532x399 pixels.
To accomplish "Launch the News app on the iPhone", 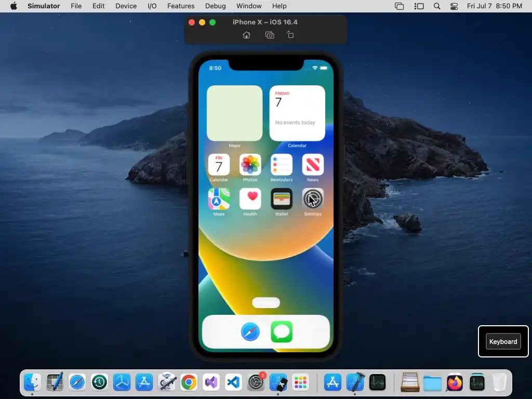I will (x=313, y=165).
